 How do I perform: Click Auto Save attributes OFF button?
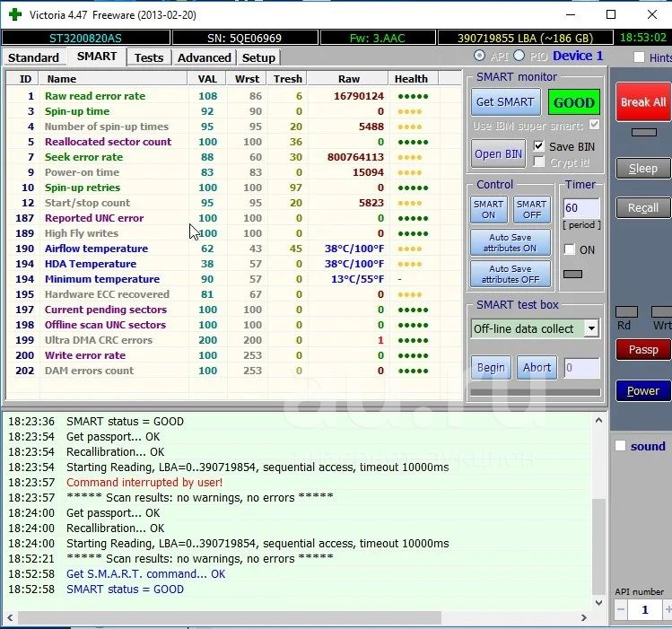coord(510,274)
